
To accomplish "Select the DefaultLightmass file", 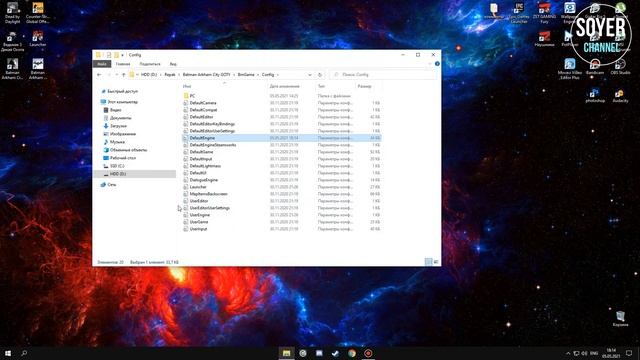I will (205, 166).
